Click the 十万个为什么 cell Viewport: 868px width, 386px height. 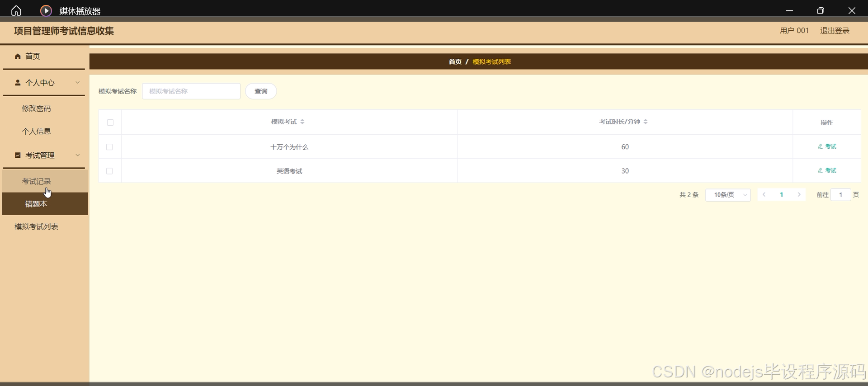[x=289, y=147]
